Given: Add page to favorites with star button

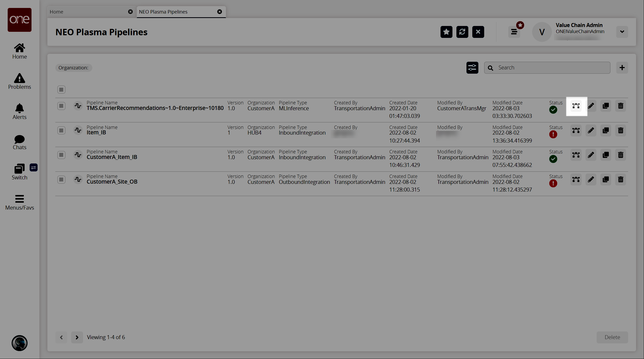Looking at the screenshot, I should pyautogui.click(x=446, y=32).
